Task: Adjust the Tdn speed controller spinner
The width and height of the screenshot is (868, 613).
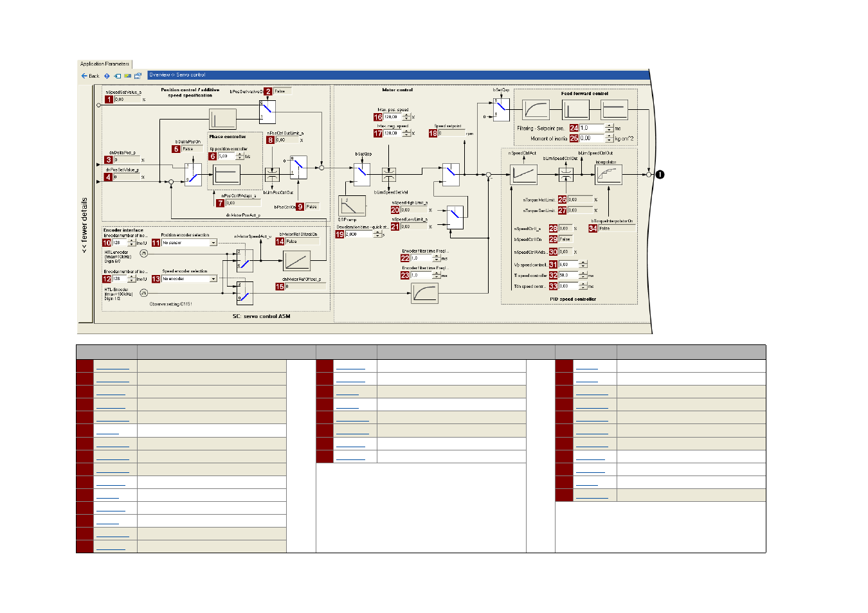Action: coord(583,286)
